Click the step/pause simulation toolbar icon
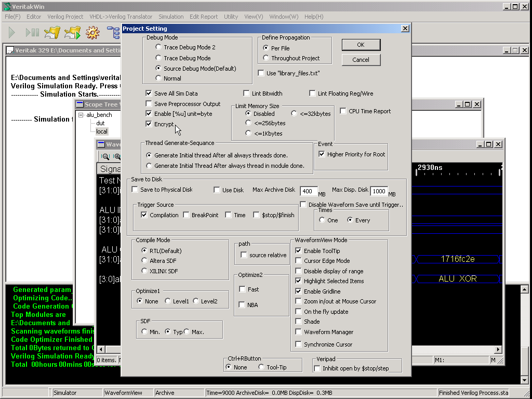Image resolution: width=532 pixels, height=399 pixels. (32, 33)
